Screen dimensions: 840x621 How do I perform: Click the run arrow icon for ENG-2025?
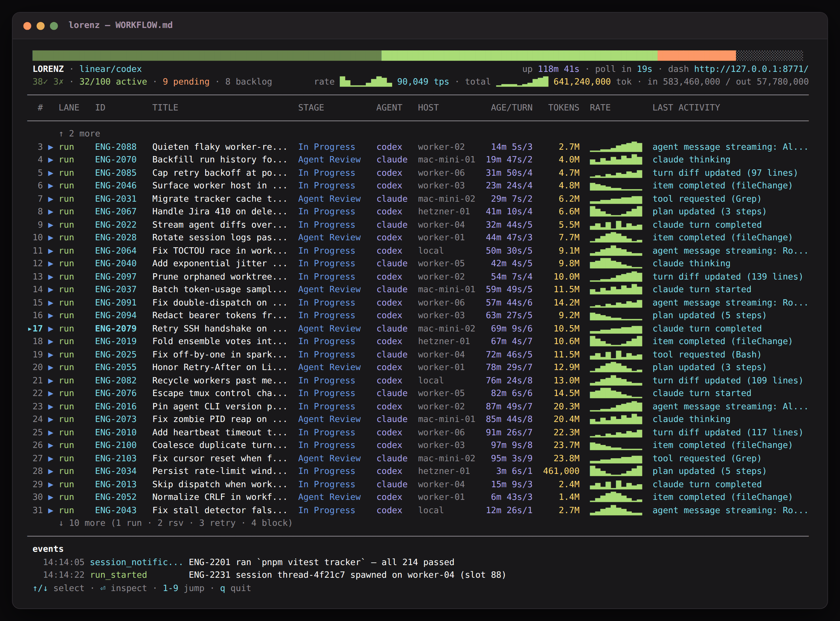[x=51, y=354]
